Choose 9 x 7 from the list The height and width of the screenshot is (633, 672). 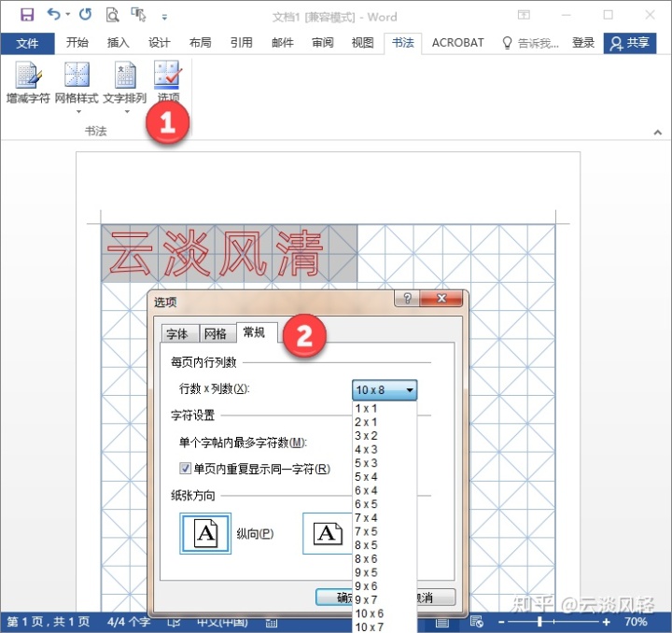tap(384, 600)
